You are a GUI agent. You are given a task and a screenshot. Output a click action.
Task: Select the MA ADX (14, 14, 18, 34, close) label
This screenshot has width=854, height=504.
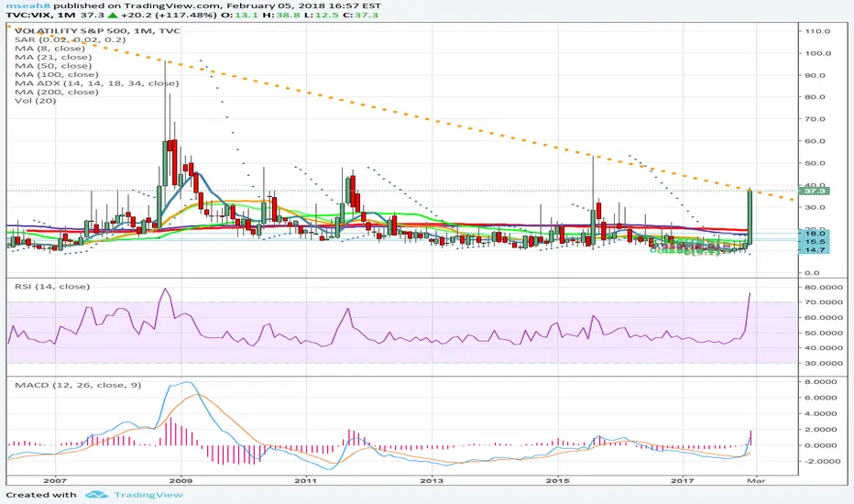(x=97, y=82)
